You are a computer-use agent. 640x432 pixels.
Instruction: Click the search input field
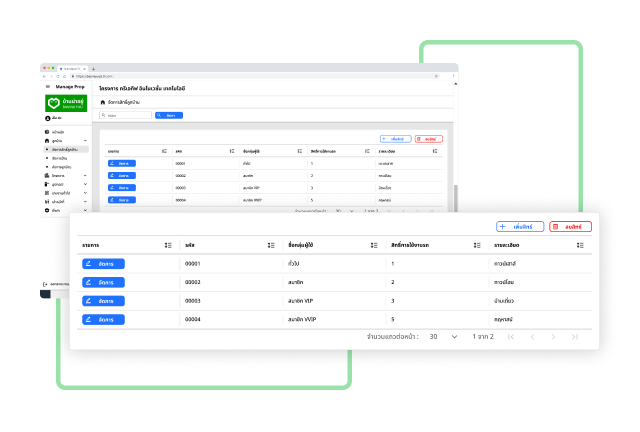126,116
